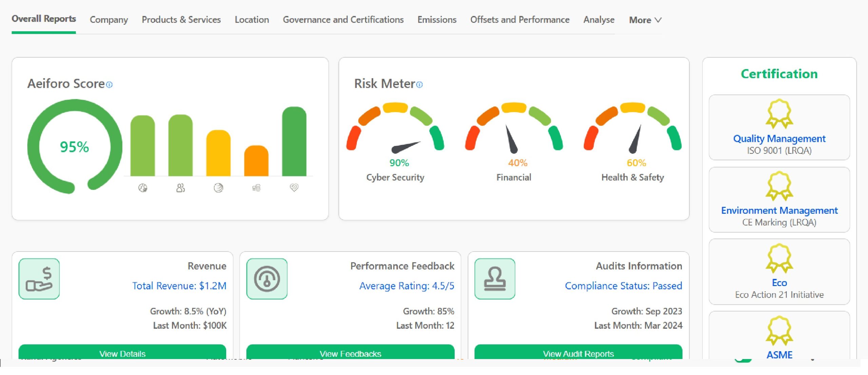868x375 pixels.
Task: Click the Aeiforo Score info icon
Action: 109,85
